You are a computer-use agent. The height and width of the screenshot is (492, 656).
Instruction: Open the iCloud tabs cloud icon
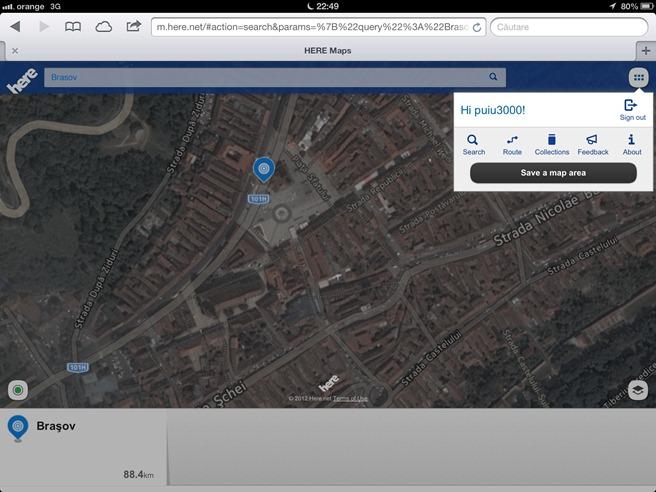(x=103, y=26)
